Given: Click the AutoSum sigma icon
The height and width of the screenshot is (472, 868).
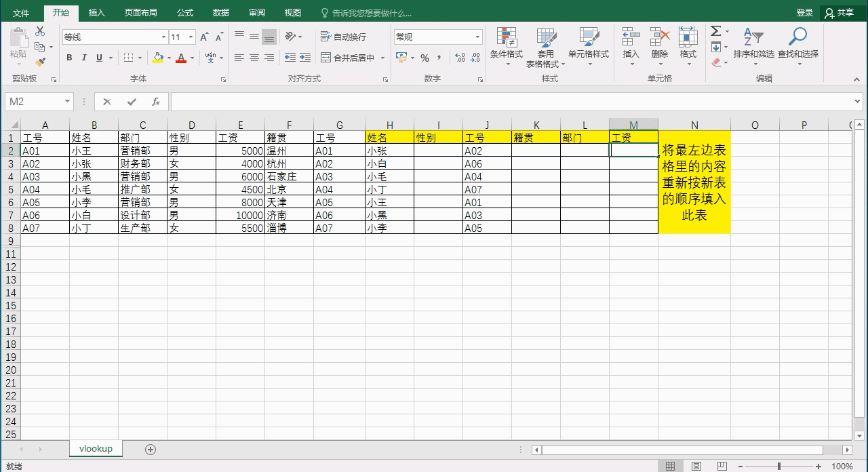Looking at the screenshot, I should pos(715,31).
